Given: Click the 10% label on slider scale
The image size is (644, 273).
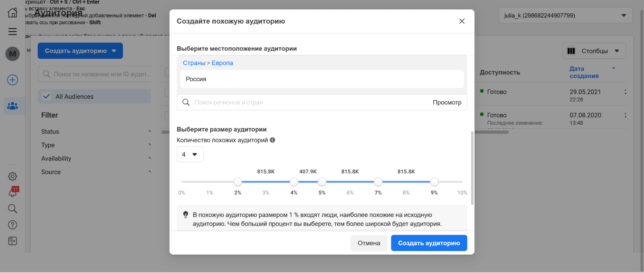Looking at the screenshot, I should [462, 192].
